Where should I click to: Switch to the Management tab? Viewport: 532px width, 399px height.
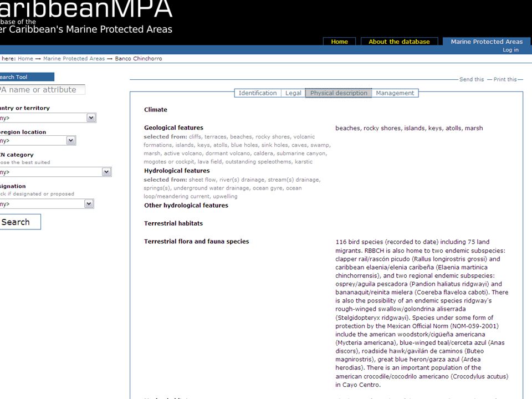(x=395, y=93)
